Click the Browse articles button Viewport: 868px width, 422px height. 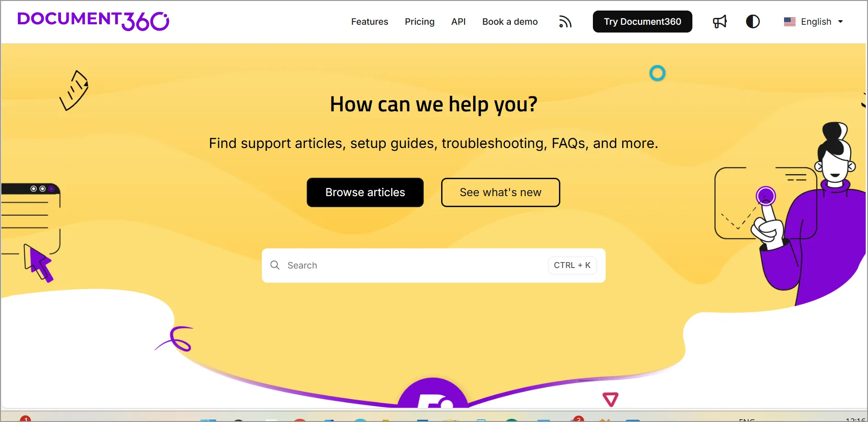point(365,192)
